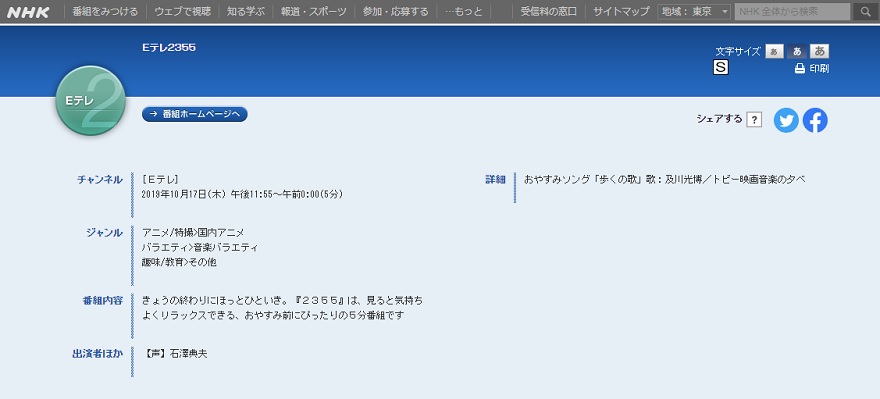880x399 pixels.
Task: Click the Eテレ2355 program title
Action: pyautogui.click(x=169, y=48)
